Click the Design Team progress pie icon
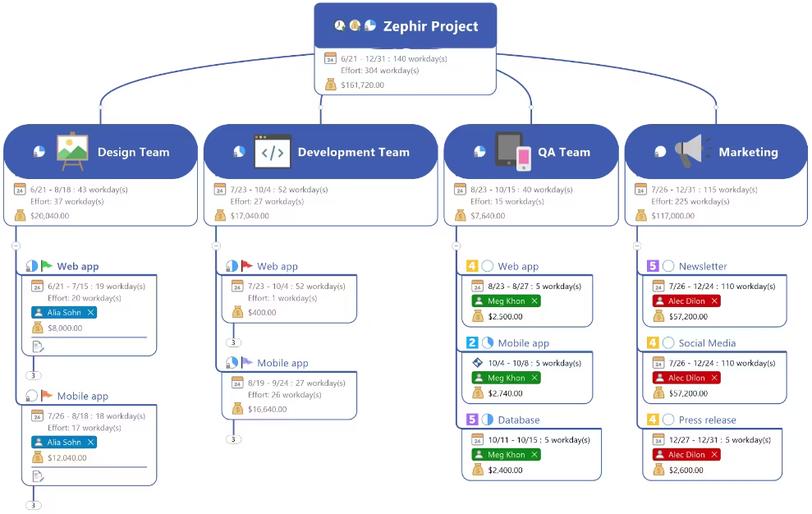The width and height of the screenshot is (812, 514). click(x=39, y=152)
